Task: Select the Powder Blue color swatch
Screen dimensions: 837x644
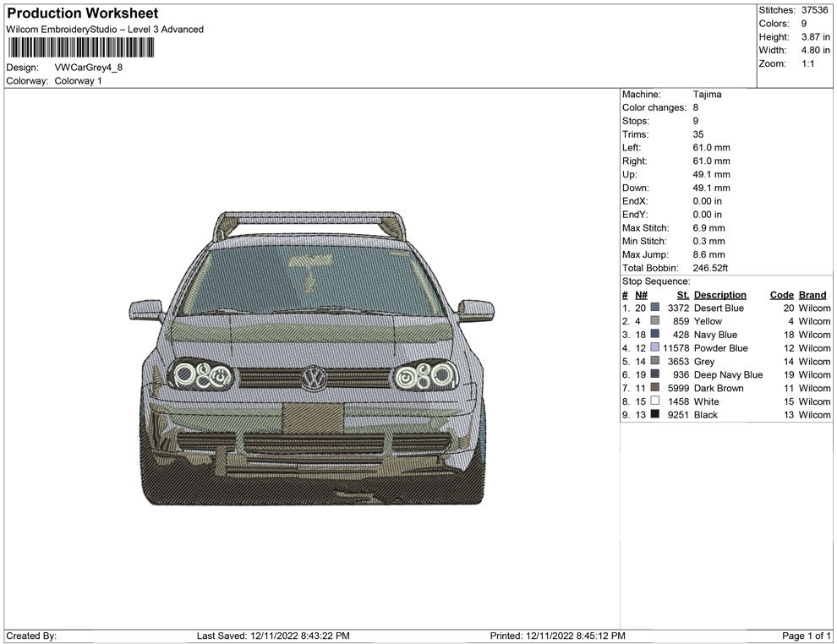Action: (x=655, y=347)
